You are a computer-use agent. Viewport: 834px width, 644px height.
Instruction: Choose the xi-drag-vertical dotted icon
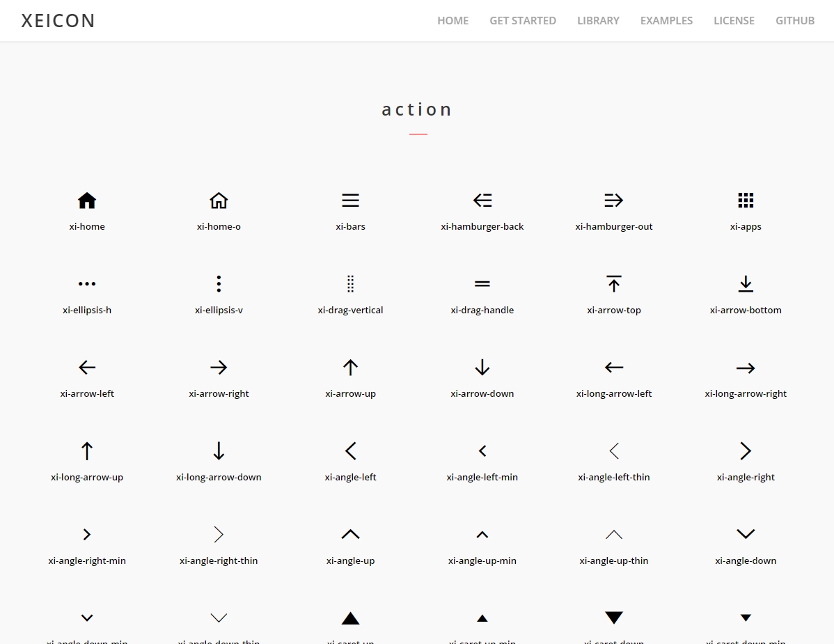click(350, 284)
